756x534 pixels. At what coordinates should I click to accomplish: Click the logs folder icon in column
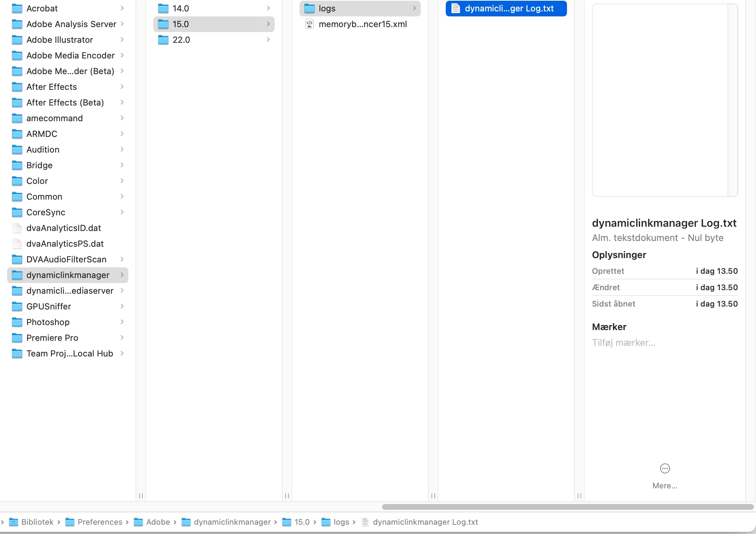(x=309, y=9)
